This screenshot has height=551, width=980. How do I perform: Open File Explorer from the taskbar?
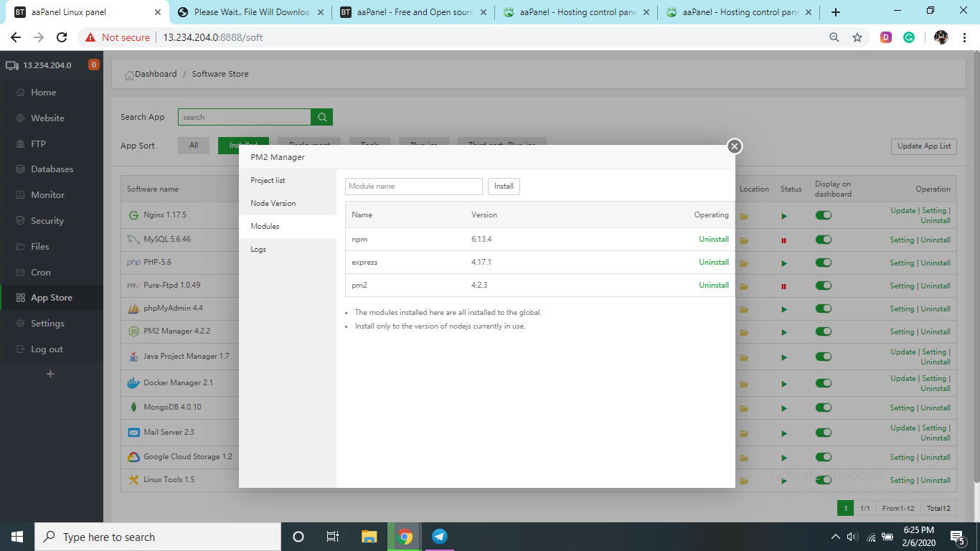pyautogui.click(x=369, y=537)
